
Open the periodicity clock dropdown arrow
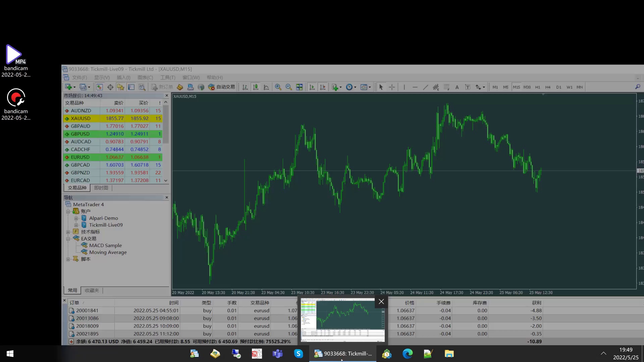point(355,87)
